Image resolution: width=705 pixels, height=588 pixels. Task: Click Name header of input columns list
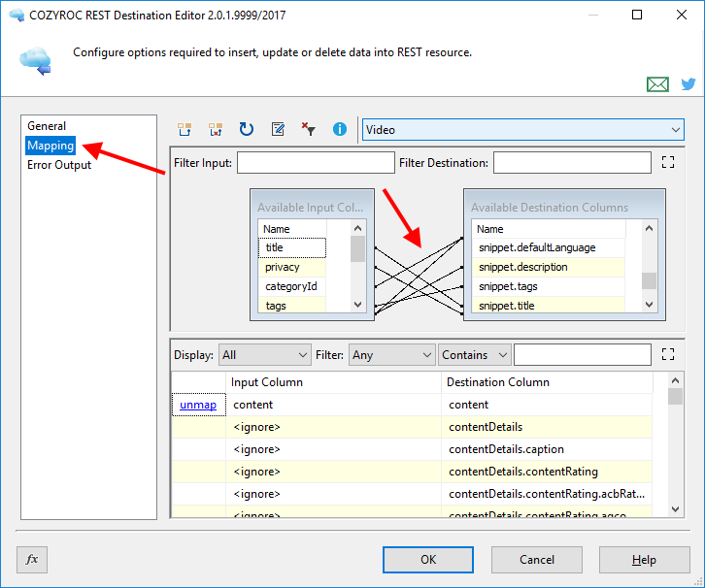pyautogui.click(x=291, y=229)
